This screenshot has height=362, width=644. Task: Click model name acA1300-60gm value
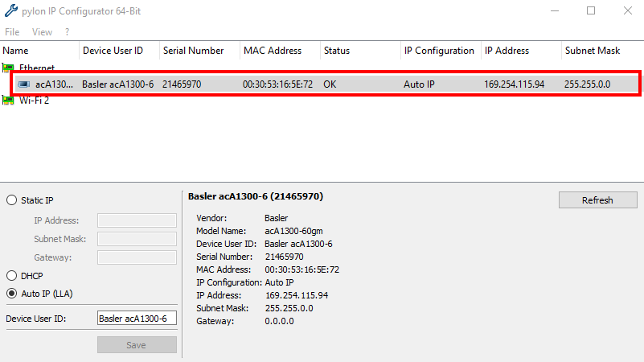[293, 231]
